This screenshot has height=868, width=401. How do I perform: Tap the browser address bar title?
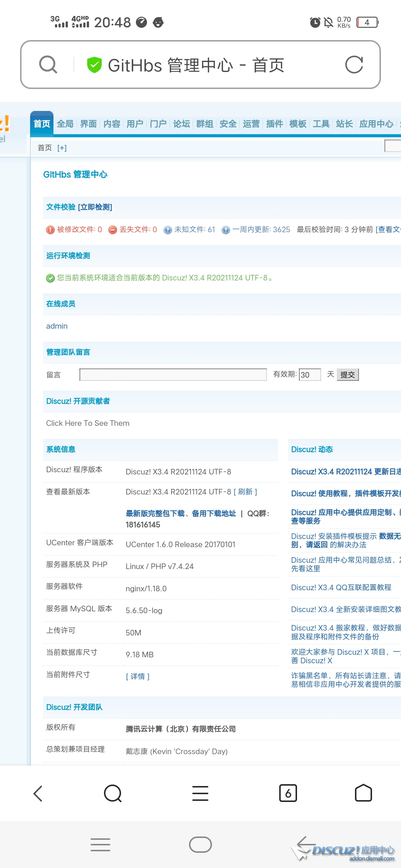[x=196, y=65]
